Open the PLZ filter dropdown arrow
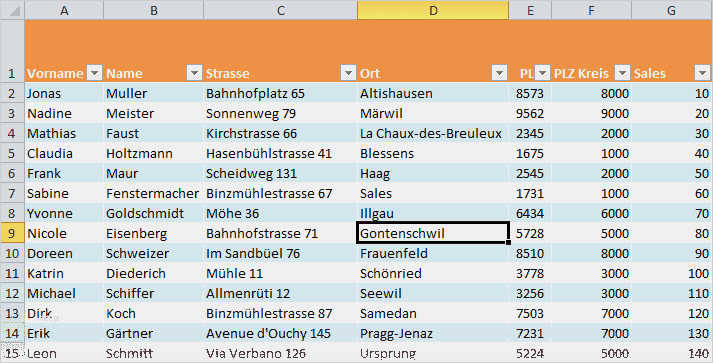 click(x=542, y=73)
